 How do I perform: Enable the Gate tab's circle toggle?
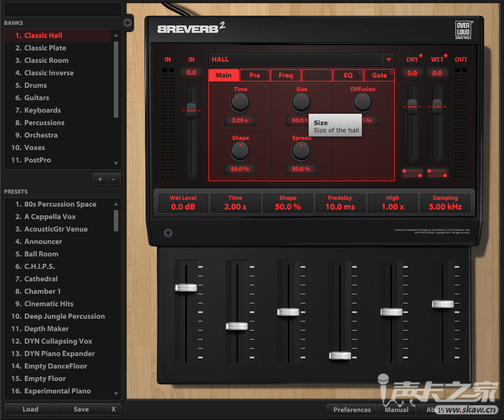pyautogui.click(x=391, y=72)
